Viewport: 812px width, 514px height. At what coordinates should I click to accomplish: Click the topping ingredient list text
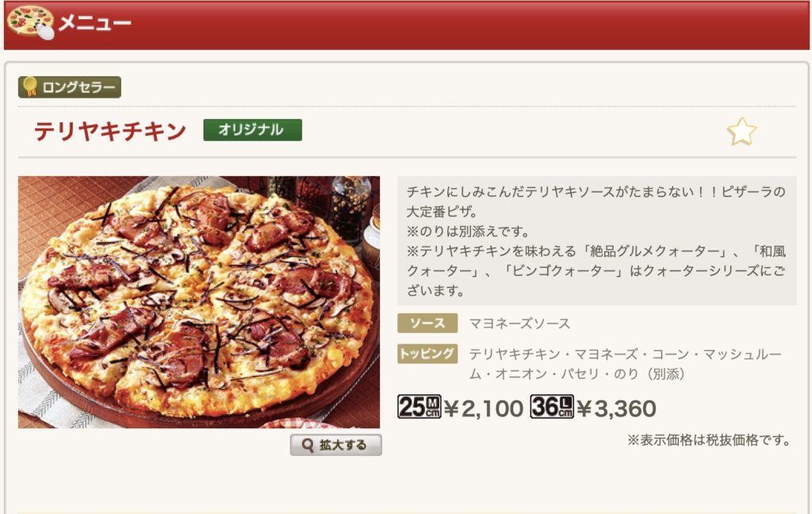(625, 364)
